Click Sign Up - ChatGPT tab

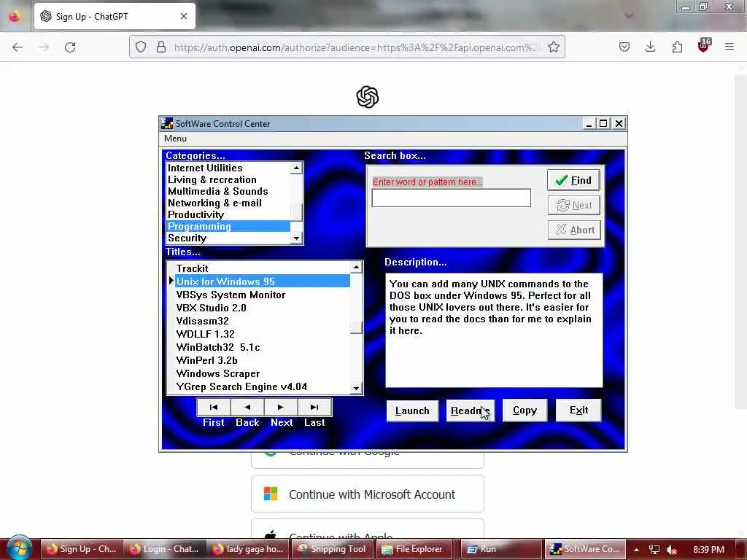click(115, 16)
